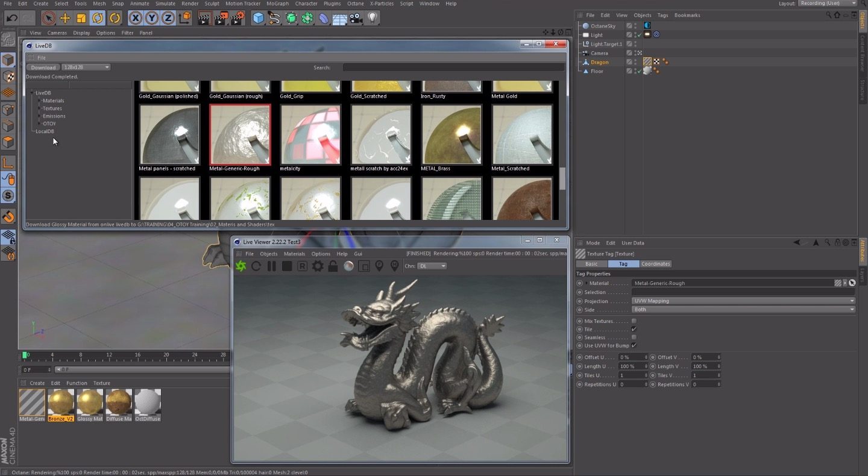The width and height of the screenshot is (868, 476).
Task: Click the pick material pin icon
Action: 394,266
